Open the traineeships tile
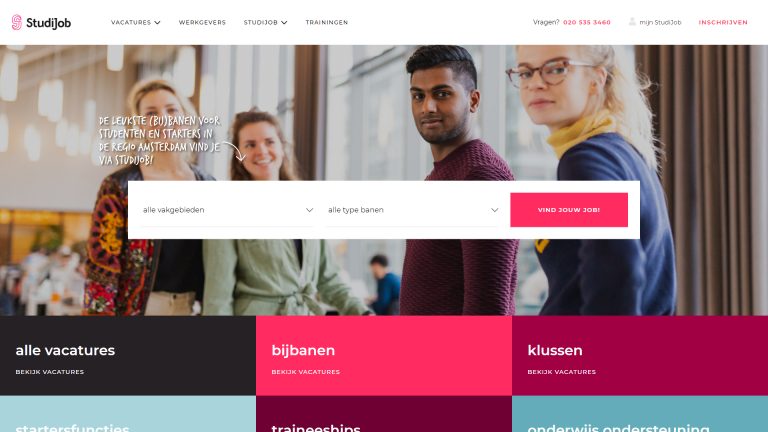 coord(384,414)
